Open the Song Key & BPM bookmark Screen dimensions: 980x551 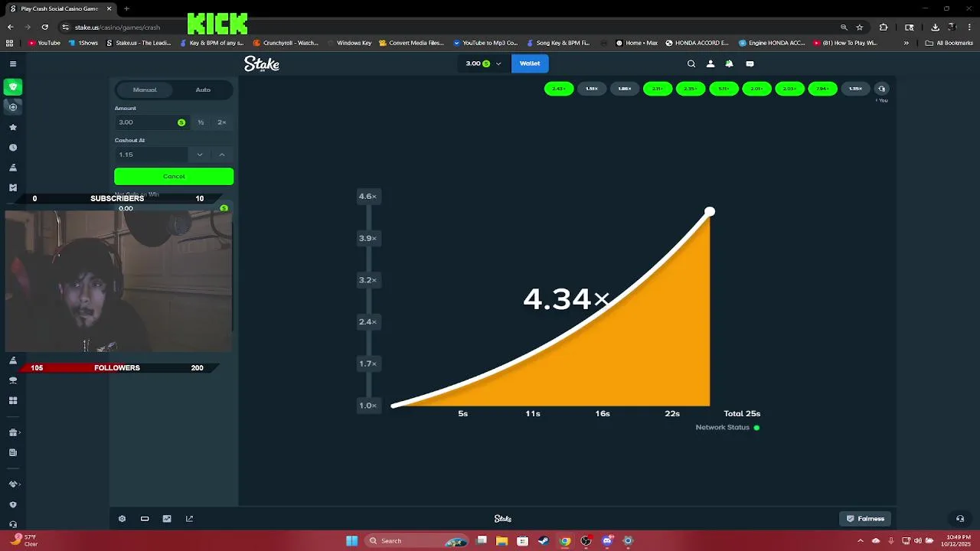click(x=558, y=43)
